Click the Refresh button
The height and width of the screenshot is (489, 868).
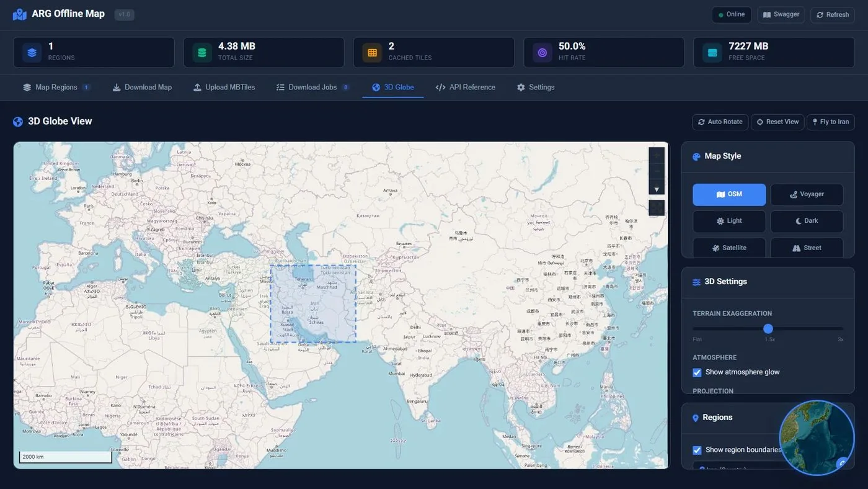pyautogui.click(x=833, y=15)
